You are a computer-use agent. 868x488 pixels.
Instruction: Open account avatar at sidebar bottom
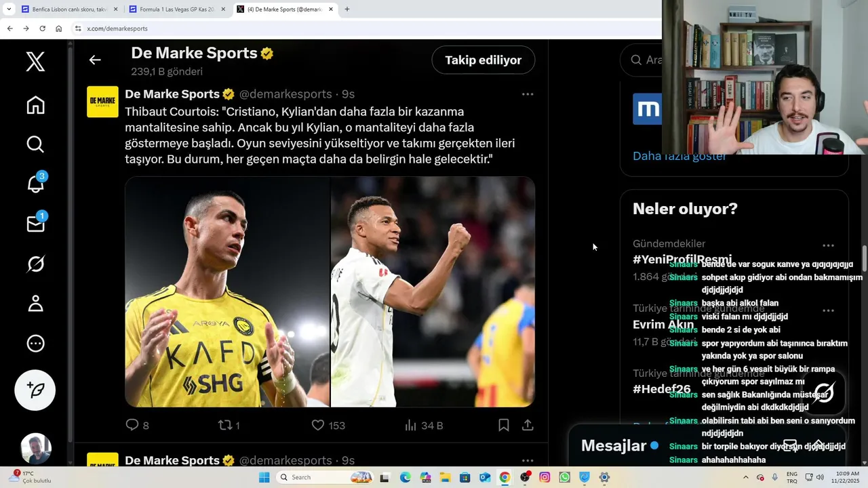coord(36,449)
